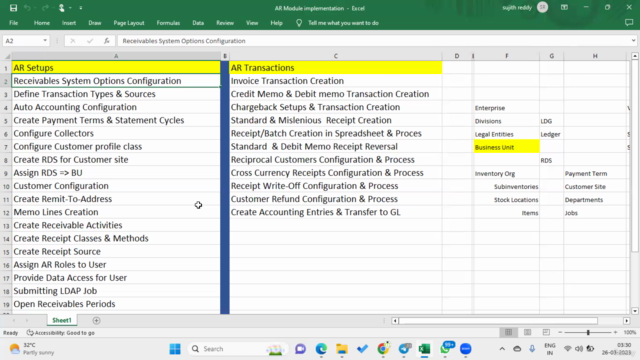Click zoom out minus button
Viewport: 640px width, 360px height.
pos(560,333)
